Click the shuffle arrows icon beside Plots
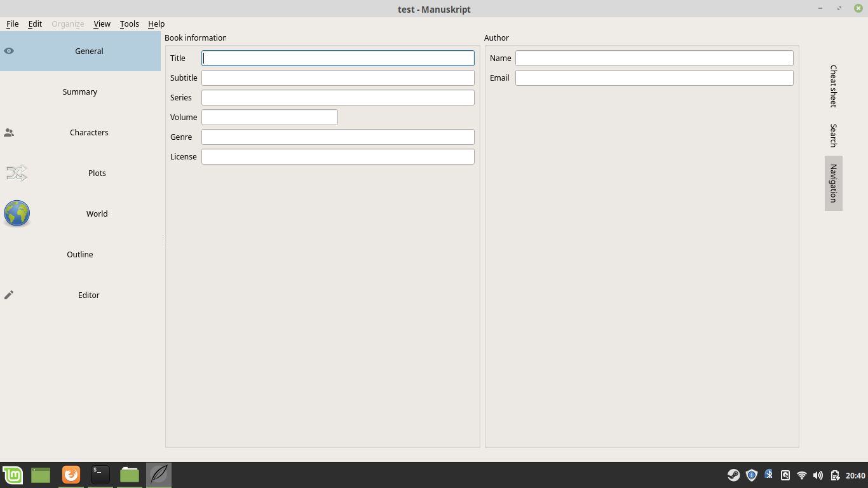This screenshot has height=488, width=868. (x=17, y=173)
